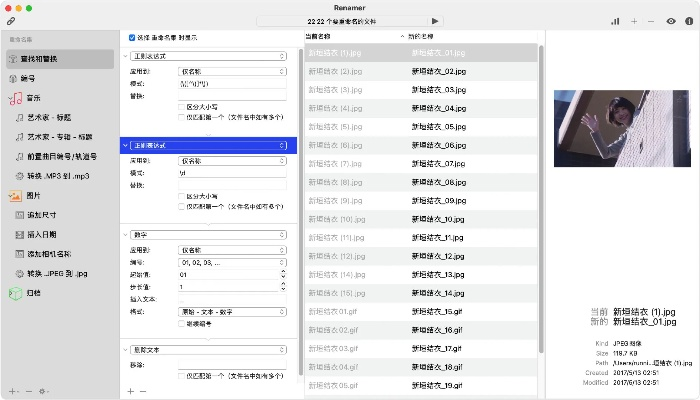This screenshot has width=700, height=400.
Task: Collapse the 图片 group chevron
Action: [9, 195]
